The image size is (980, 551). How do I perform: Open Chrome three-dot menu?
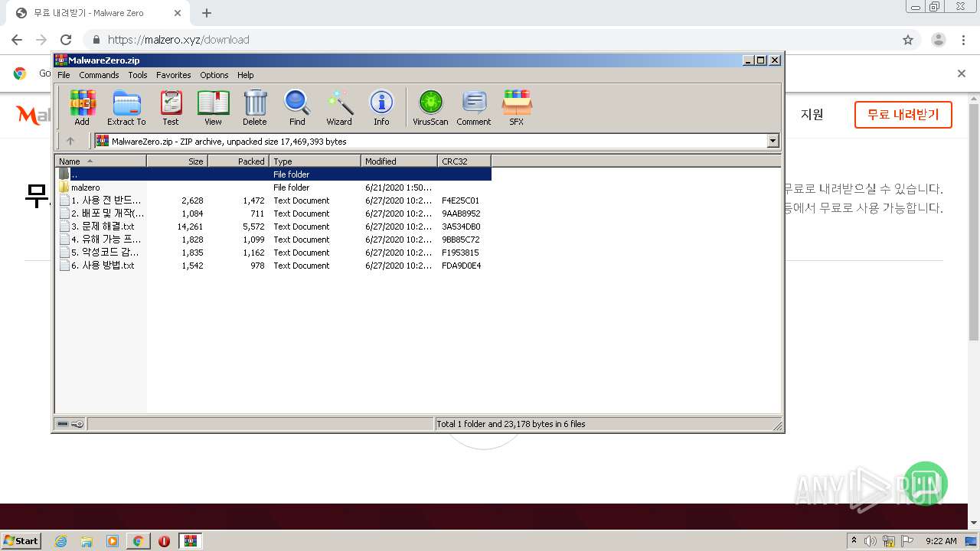pos(962,40)
